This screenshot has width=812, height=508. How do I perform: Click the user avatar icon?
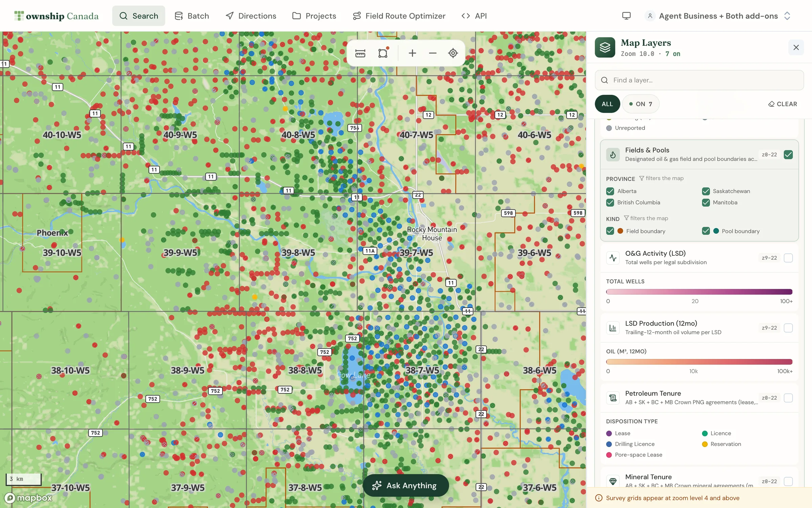(x=650, y=16)
